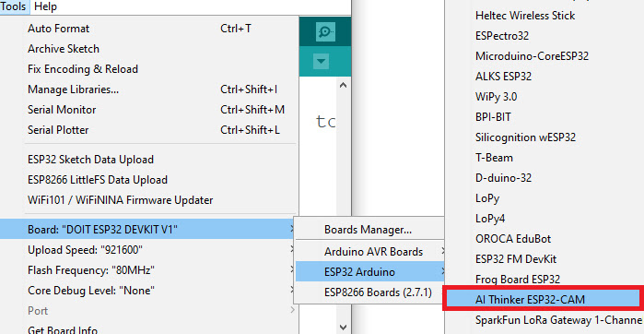Select SparkFun LoRa Gateway 1-Channel board
This screenshot has width=644, height=334.
click(544, 319)
